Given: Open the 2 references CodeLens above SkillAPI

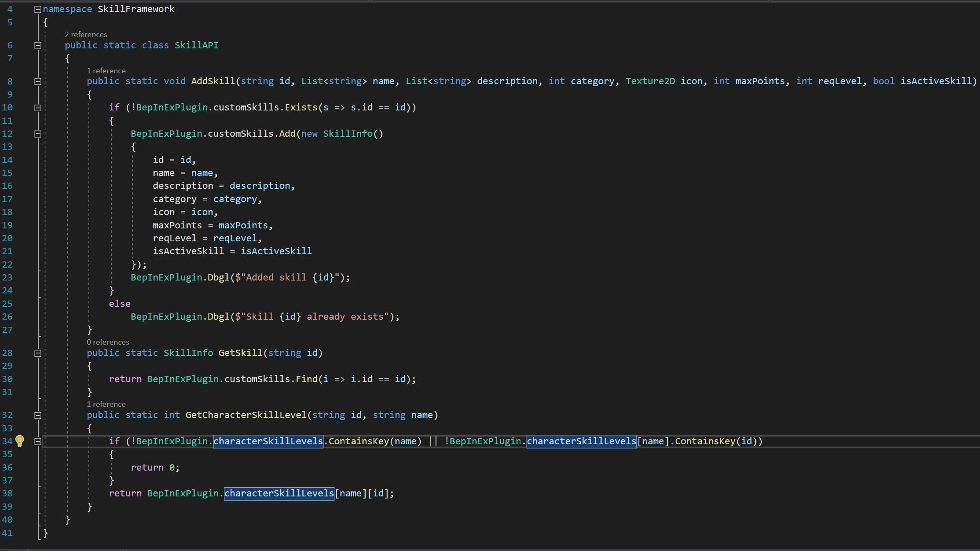Looking at the screenshot, I should click(x=86, y=35).
